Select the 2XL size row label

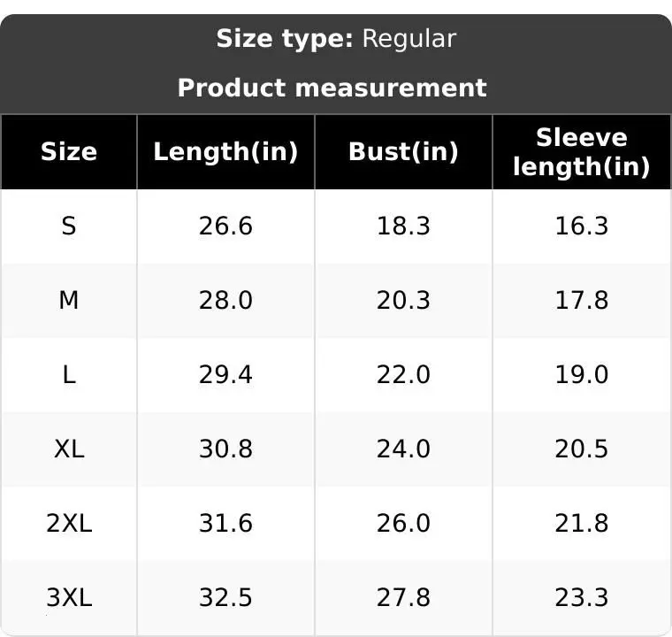click(x=69, y=524)
